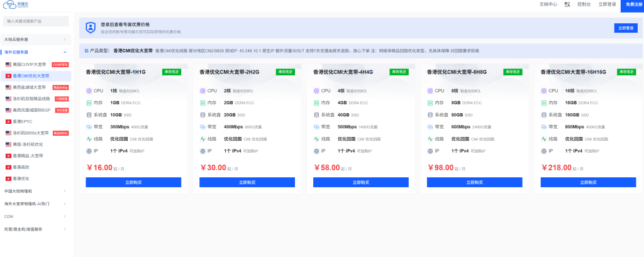
Task: Click the 香港优化CMI大宽带-4H4G card title
Action: click(343, 72)
